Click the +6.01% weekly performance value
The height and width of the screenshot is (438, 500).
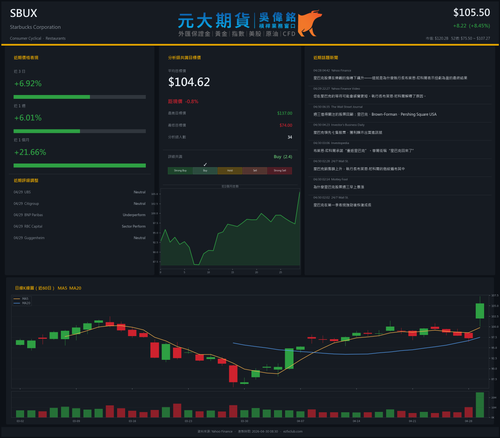28,118
